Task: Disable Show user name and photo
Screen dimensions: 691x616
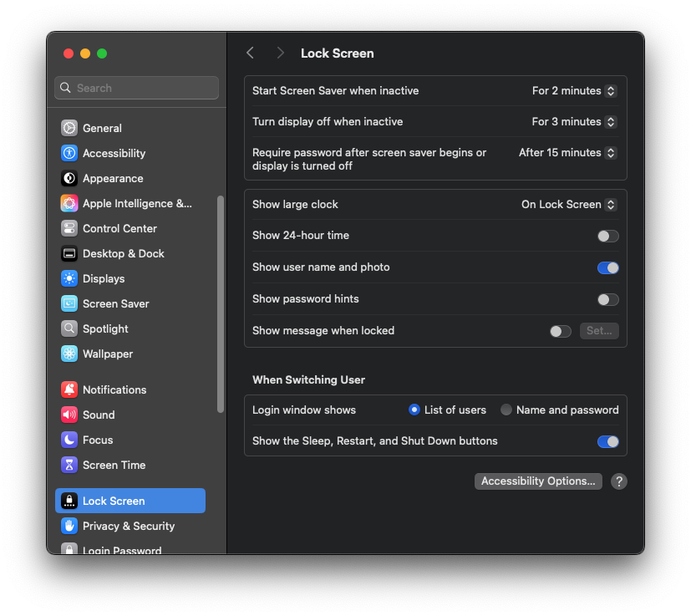Action: click(x=607, y=268)
